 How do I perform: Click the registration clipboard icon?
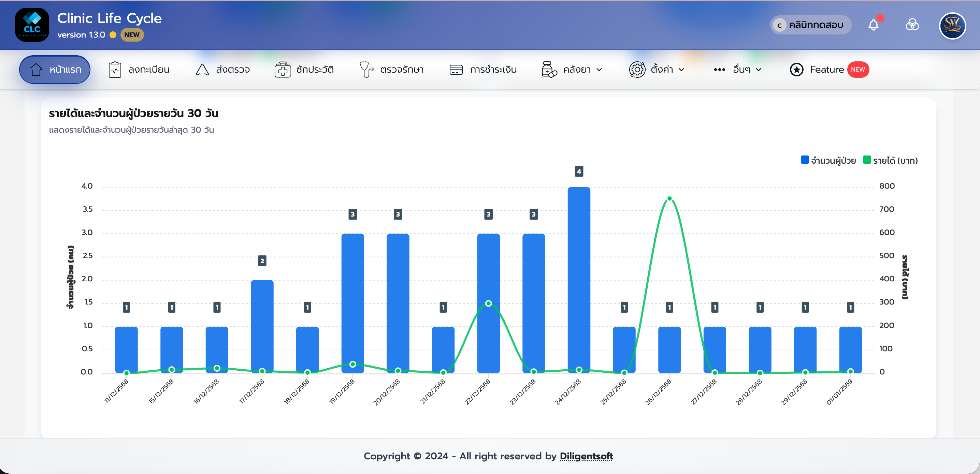115,70
